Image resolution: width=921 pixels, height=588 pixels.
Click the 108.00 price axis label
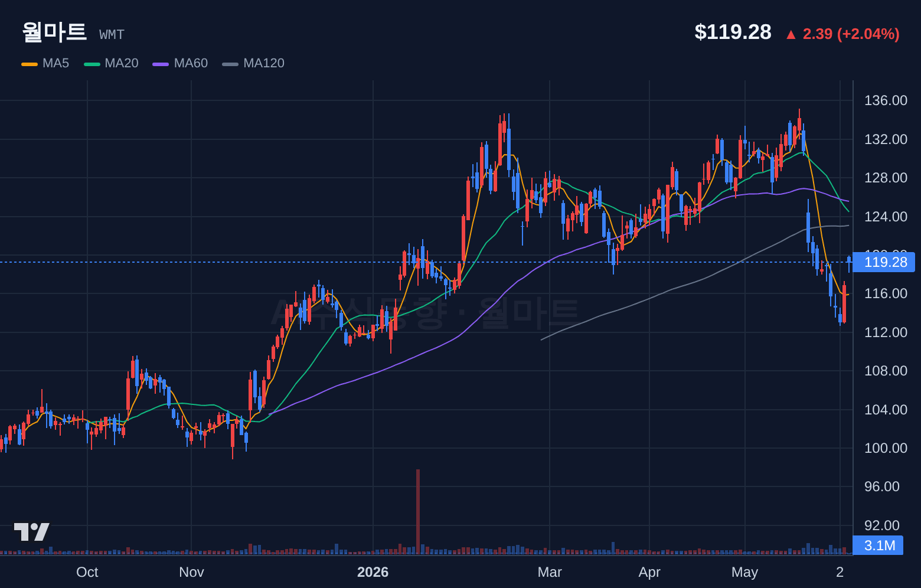[x=886, y=371]
